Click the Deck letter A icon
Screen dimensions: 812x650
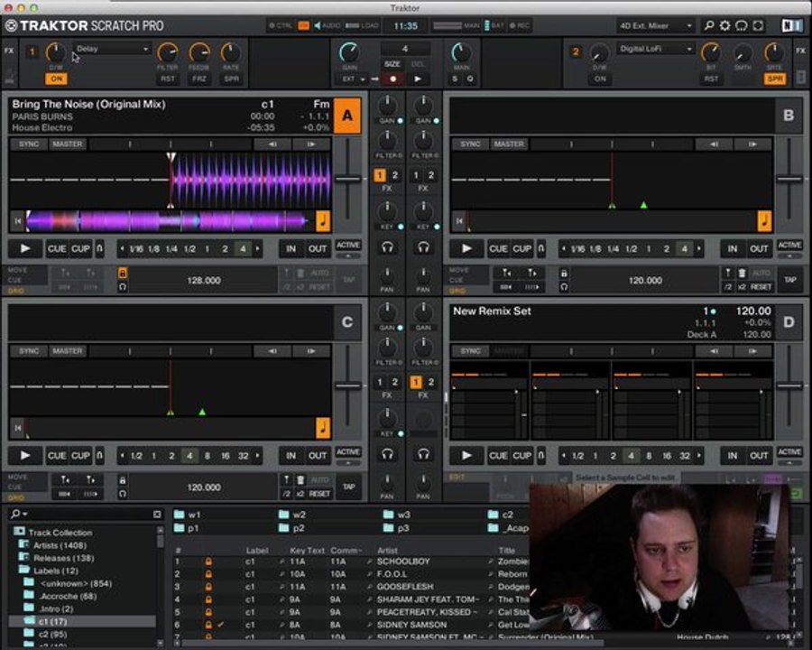347,115
